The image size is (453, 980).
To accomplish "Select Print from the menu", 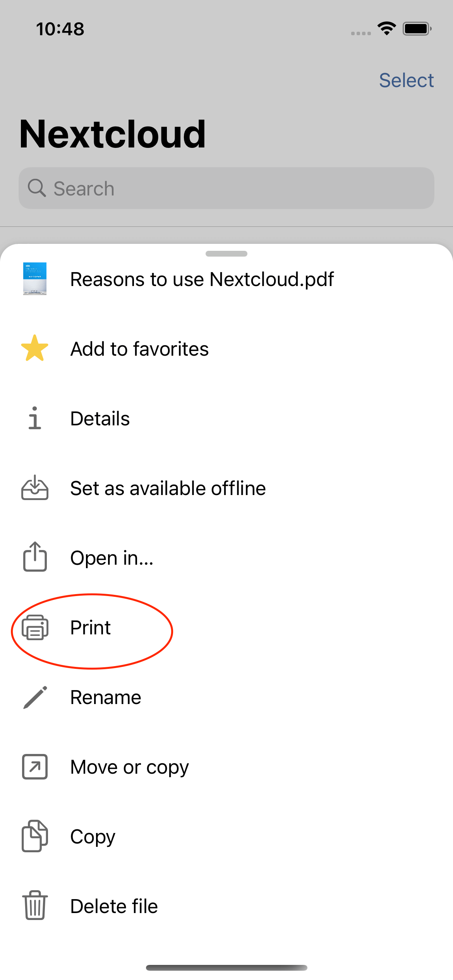I will pos(226,627).
